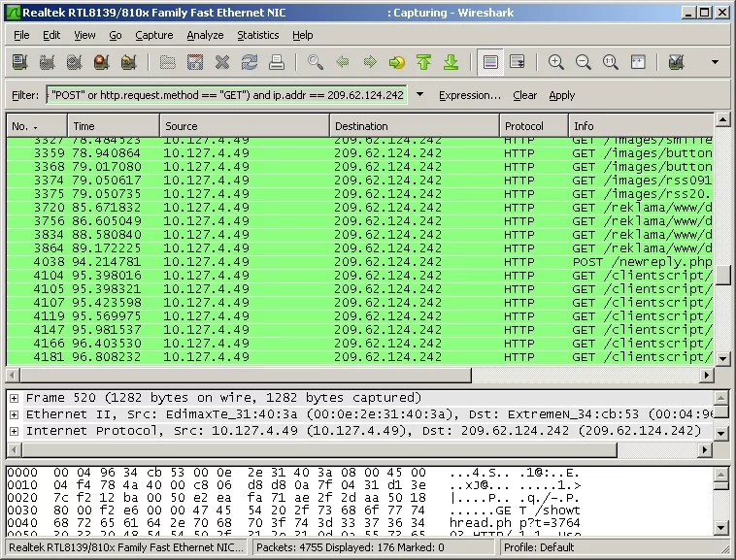Sort by the Destination column header
Image resolution: width=736 pixels, height=560 pixels.
pos(415,126)
